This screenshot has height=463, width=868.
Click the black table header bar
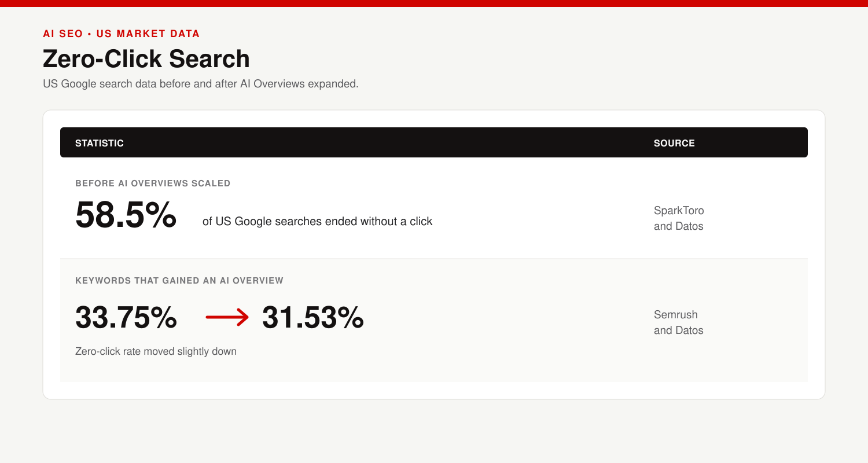434,142
